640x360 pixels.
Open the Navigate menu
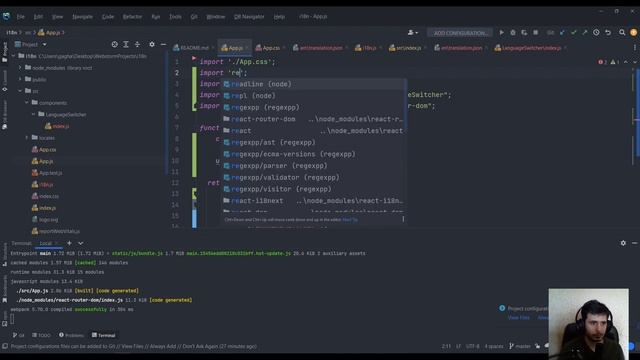pos(82,17)
